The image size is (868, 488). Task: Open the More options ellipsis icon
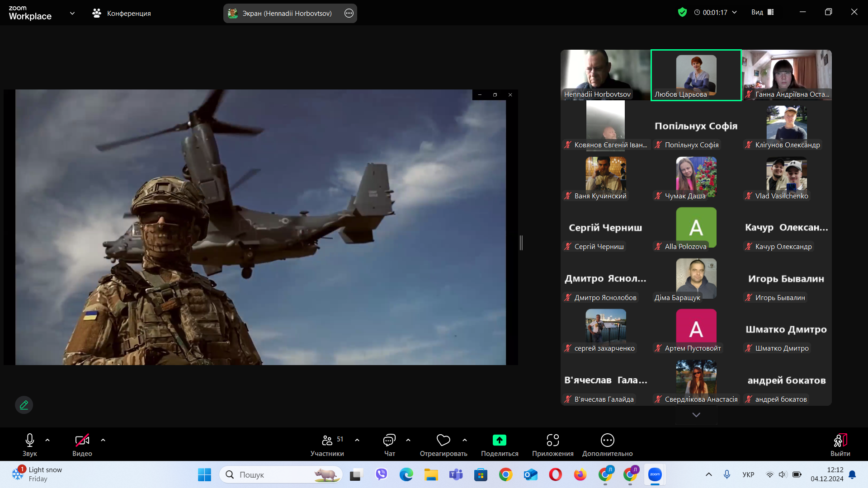(x=607, y=440)
